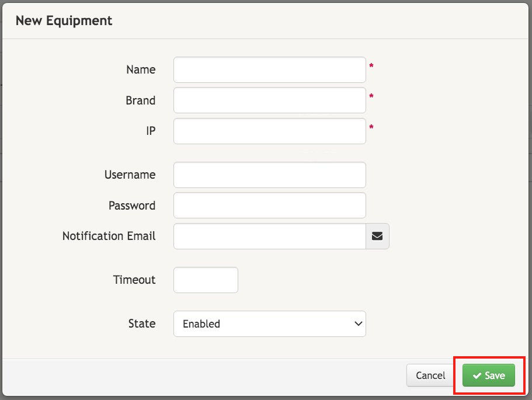Viewport: 532px width, 400px height.
Task: Click the envelope icon beside Notification Email
Action: coord(377,236)
